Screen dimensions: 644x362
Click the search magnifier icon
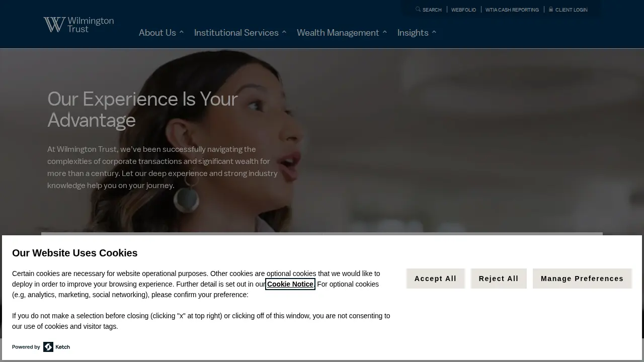[x=418, y=9]
